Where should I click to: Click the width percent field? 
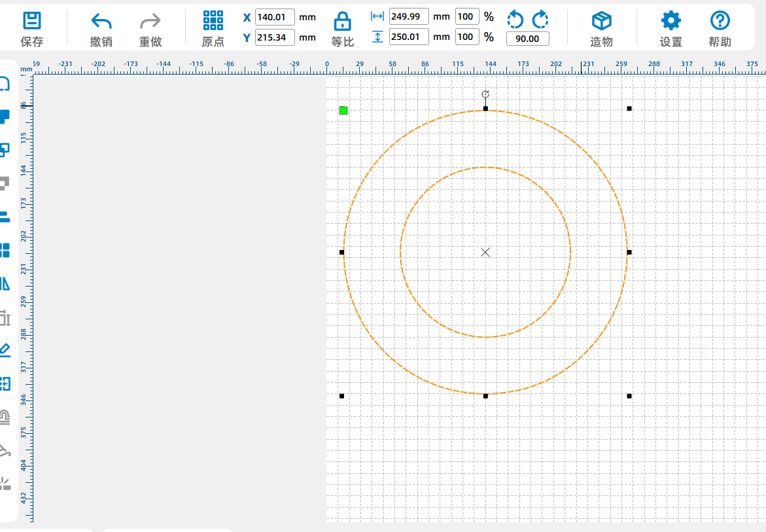pyautogui.click(x=466, y=16)
